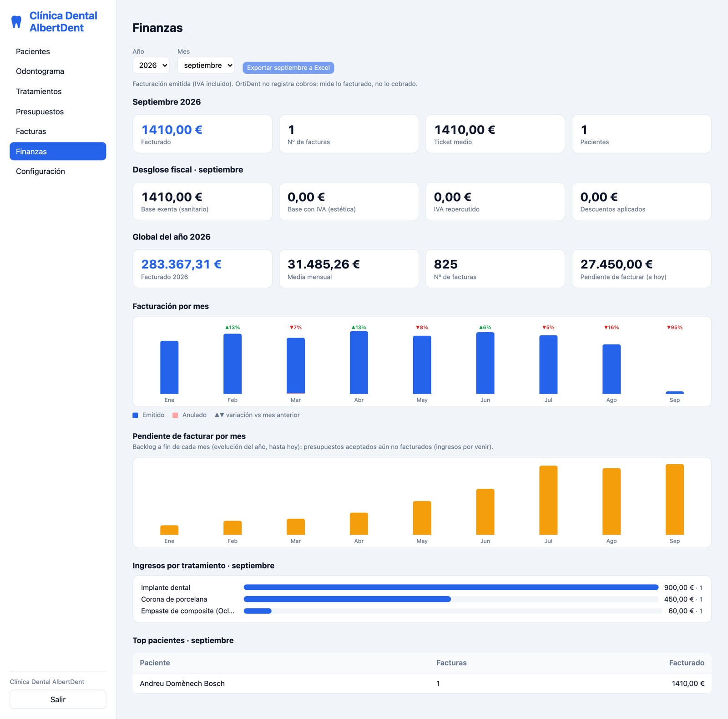Click the Corona de porcelana progress bar
Screen dimensions: 728x719
[x=451, y=599]
